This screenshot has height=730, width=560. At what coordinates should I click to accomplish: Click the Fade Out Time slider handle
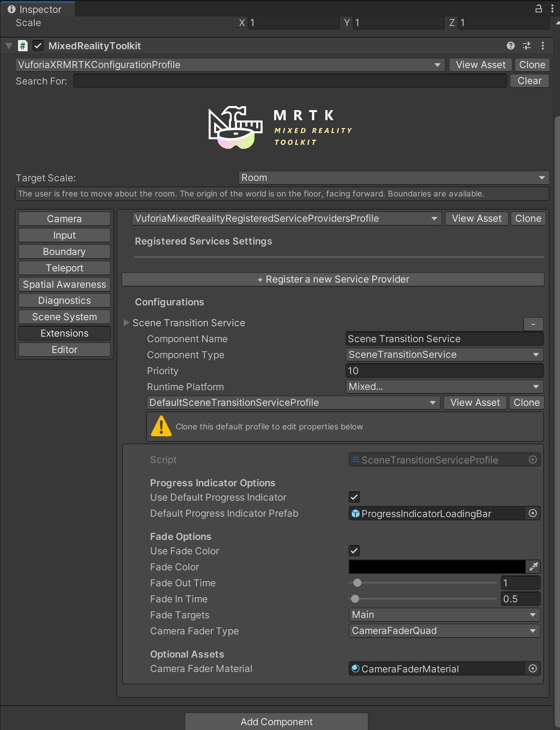pos(357,583)
